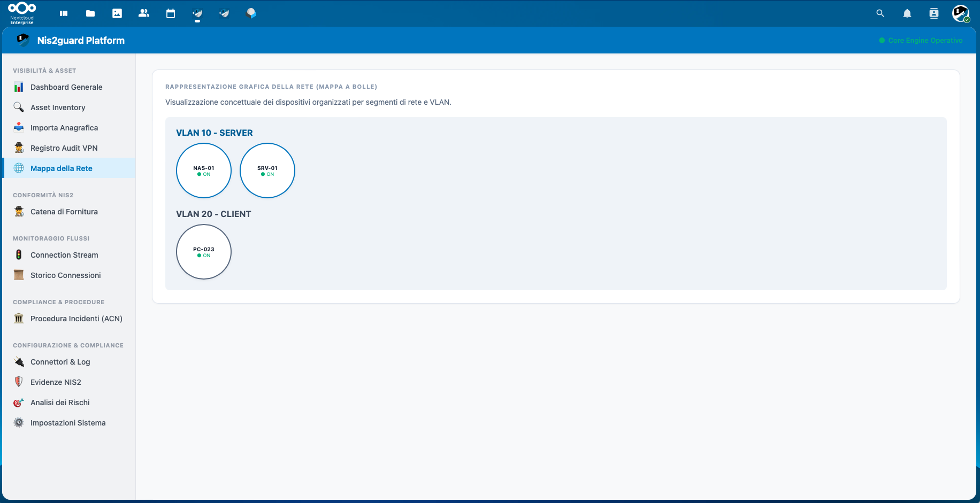The height and width of the screenshot is (503, 980).
Task: Click the VLAN 20 - CLIENT heading
Action: [x=213, y=214]
